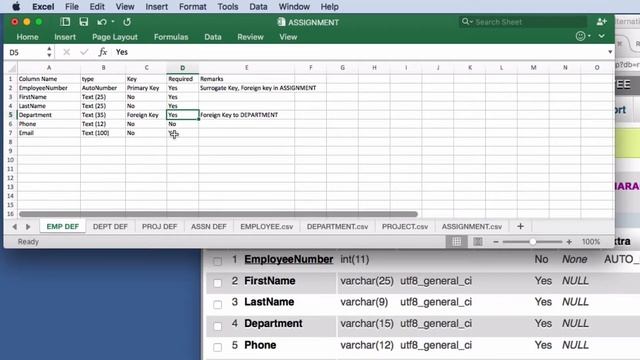Add a new sheet with plus button
The image size is (640, 360).
(520, 226)
